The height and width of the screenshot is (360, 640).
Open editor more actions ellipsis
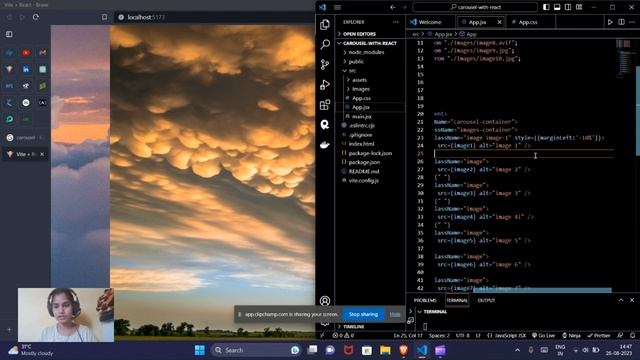click(632, 22)
